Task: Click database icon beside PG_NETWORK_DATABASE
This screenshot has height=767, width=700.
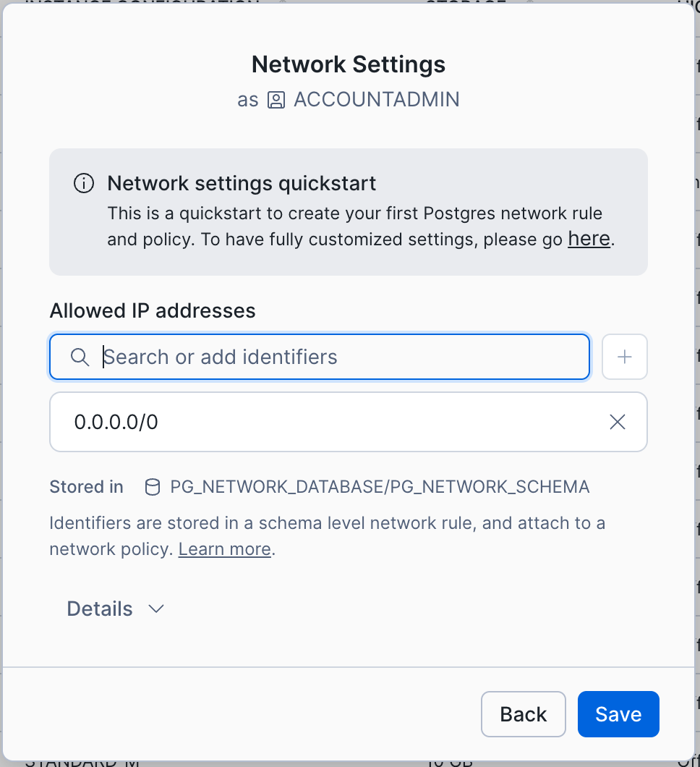Action: click(153, 487)
